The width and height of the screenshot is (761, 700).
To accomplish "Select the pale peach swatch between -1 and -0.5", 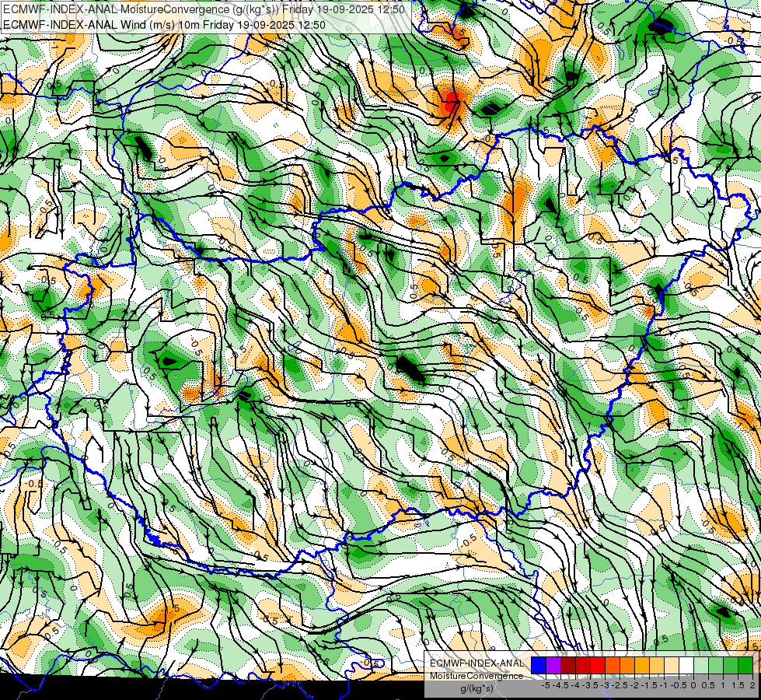I will pyautogui.click(x=672, y=666).
